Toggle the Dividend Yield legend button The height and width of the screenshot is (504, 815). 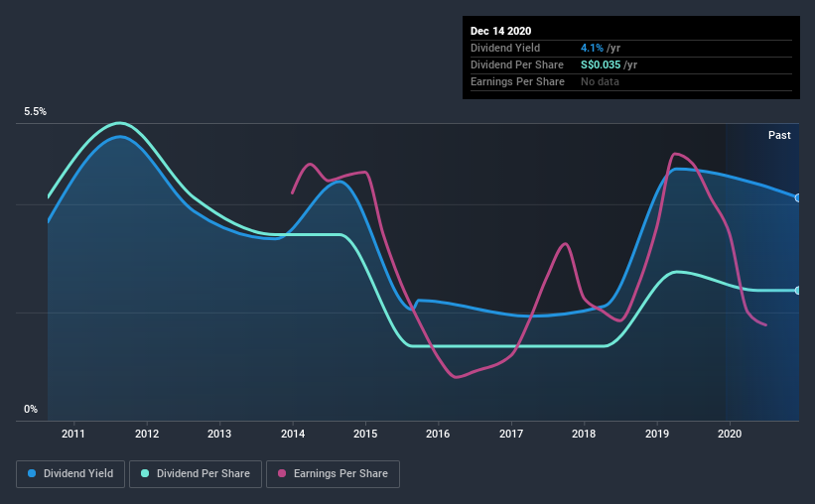(70, 474)
